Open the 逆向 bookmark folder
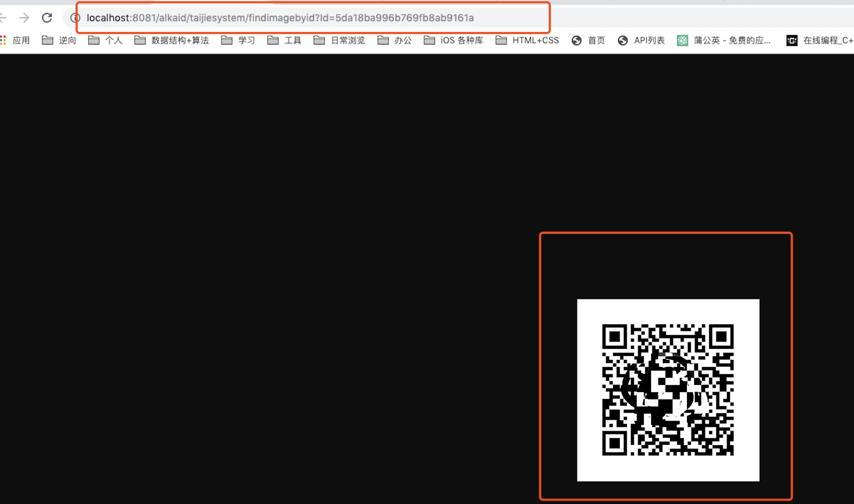This screenshot has width=854, height=504. [59, 40]
